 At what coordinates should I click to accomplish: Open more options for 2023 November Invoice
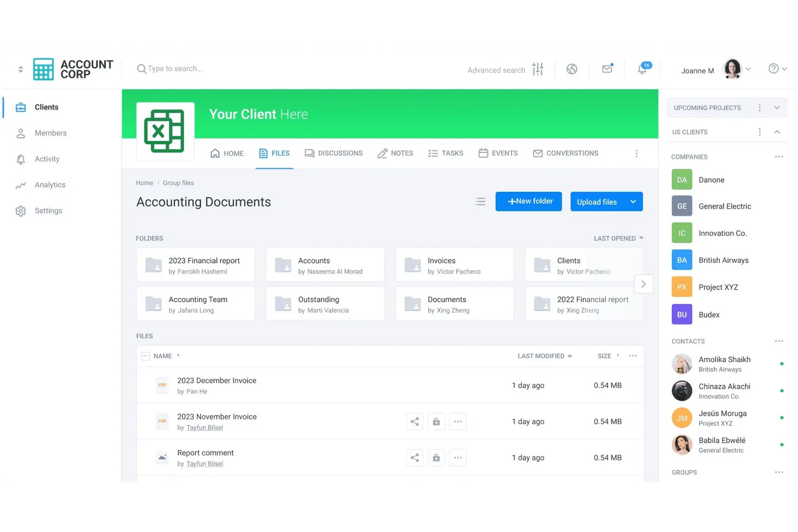pos(458,422)
